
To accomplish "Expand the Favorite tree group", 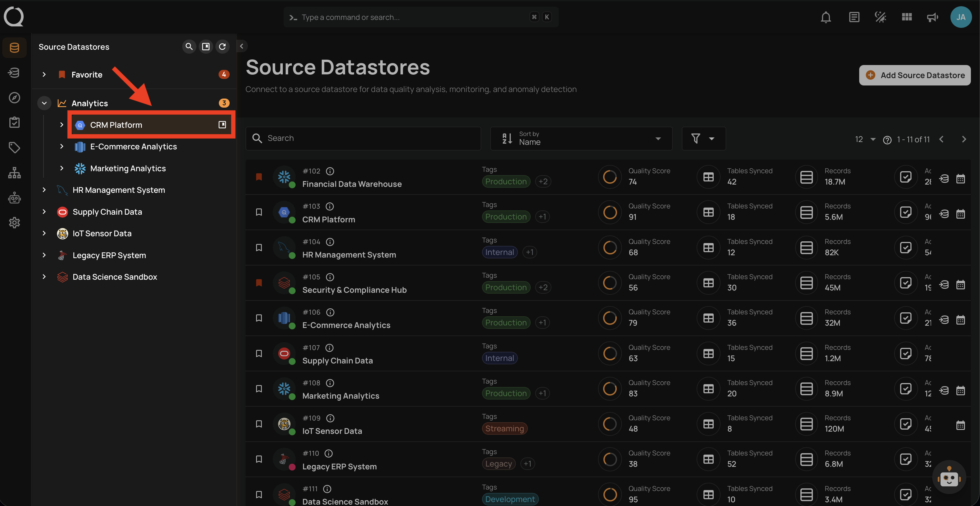I will pyautogui.click(x=44, y=74).
